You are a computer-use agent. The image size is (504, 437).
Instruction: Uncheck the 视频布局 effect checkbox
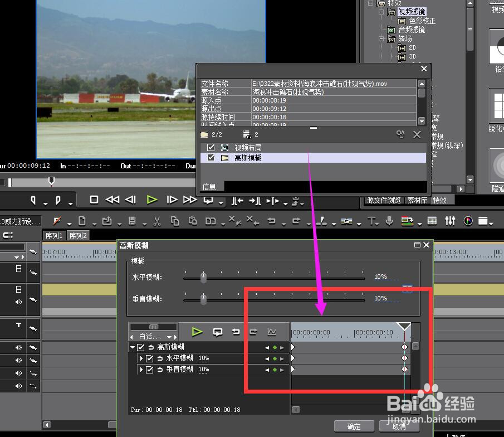[x=211, y=147]
